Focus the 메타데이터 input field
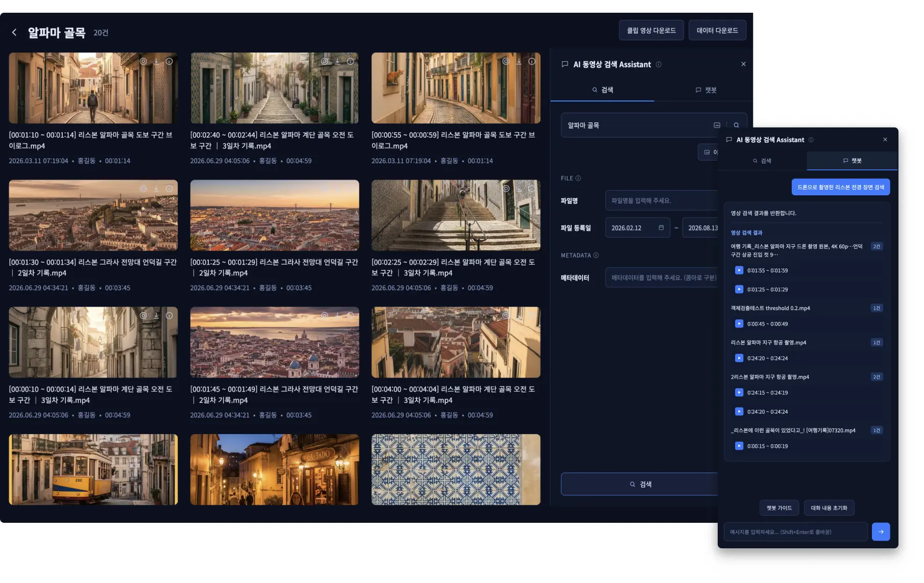 point(662,277)
